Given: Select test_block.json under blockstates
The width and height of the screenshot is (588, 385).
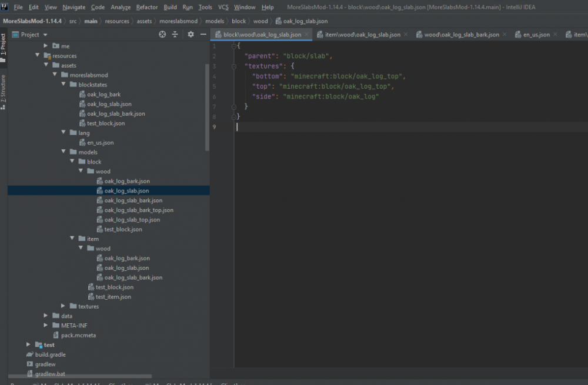Looking at the screenshot, I should tap(106, 123).
